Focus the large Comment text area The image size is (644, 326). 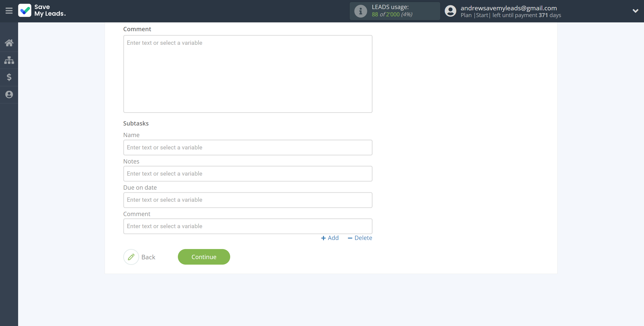[x=248, y=74]
